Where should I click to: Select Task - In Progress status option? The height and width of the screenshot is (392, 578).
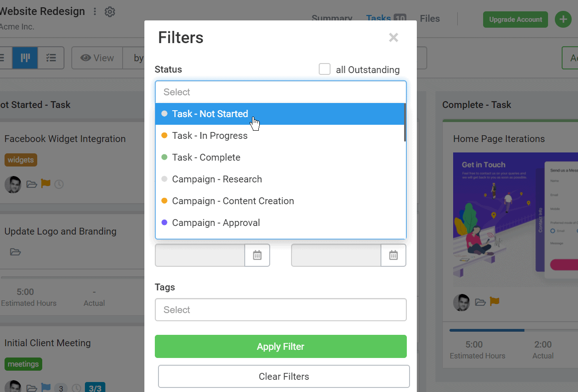[x=210, y=136]
